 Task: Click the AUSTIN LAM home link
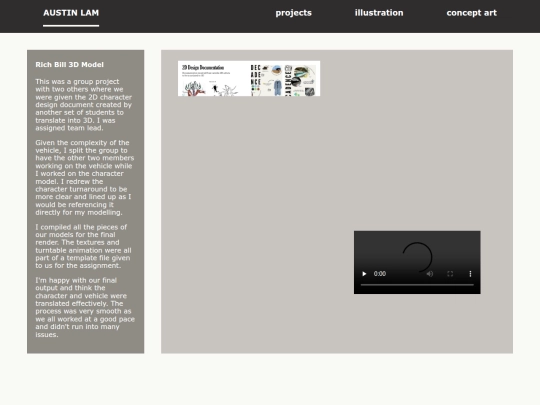click(x=71, y=13)
